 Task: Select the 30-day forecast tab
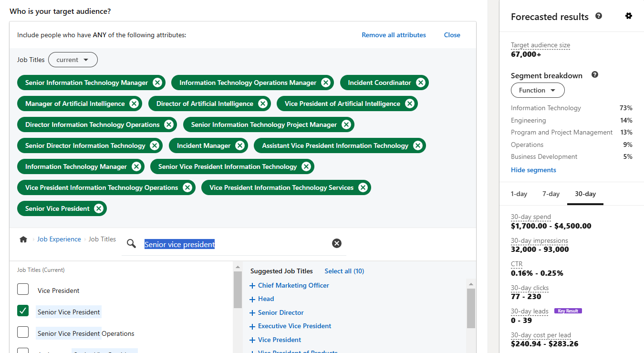(x=585, y=194)
